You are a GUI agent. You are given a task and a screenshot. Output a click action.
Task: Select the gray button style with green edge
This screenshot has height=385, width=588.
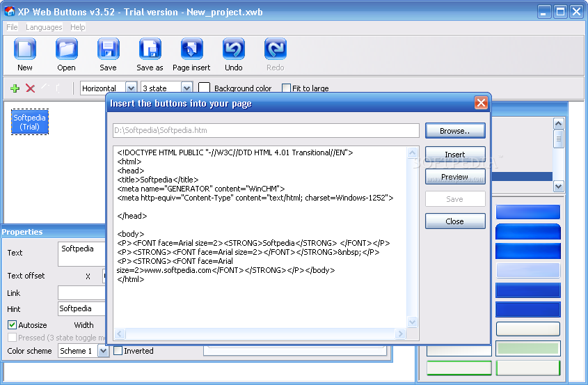[x=528, y=368]
